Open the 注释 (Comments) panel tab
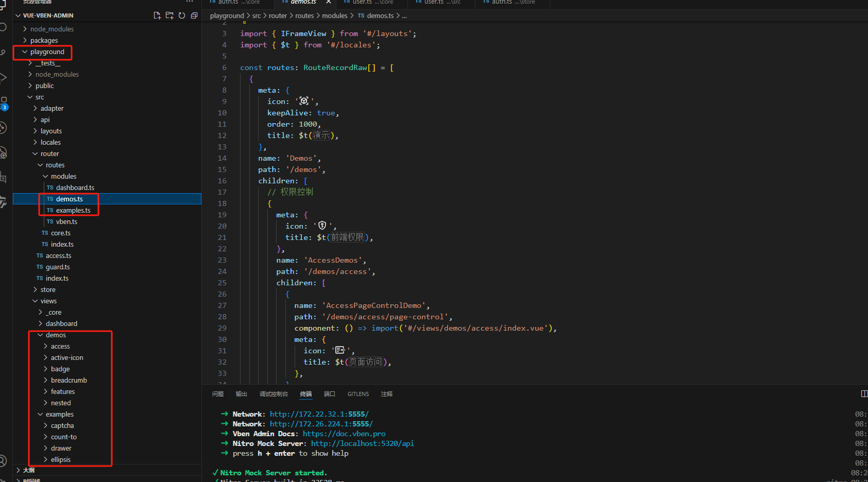The height and width of the screenshot is (482, 868). (x=387, y=394)
